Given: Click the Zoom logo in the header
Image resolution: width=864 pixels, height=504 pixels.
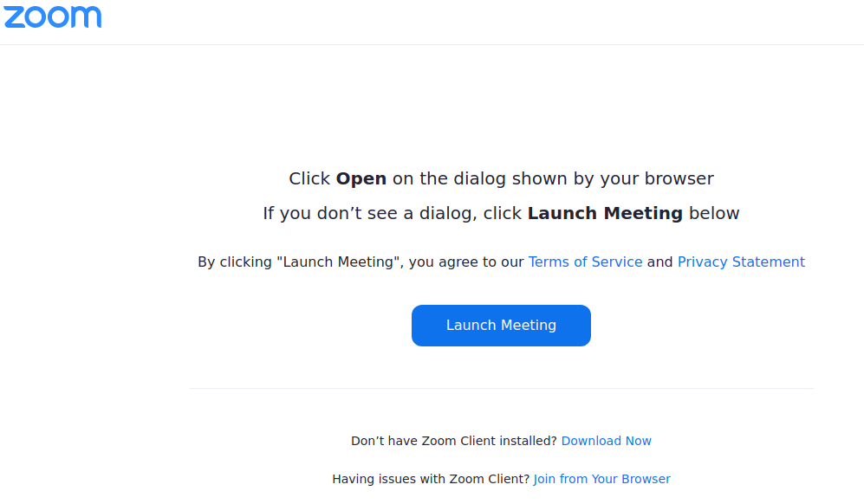Looking at the screenshot, I should click(x=53, y=17).
